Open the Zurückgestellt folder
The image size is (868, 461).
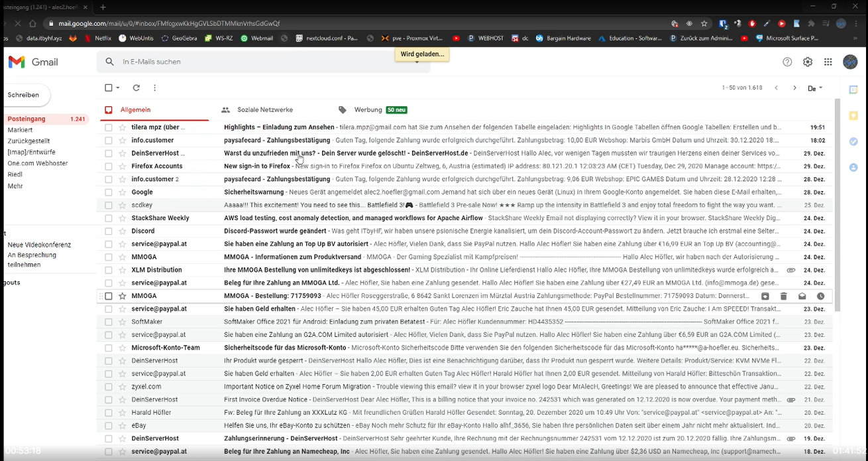28,141
